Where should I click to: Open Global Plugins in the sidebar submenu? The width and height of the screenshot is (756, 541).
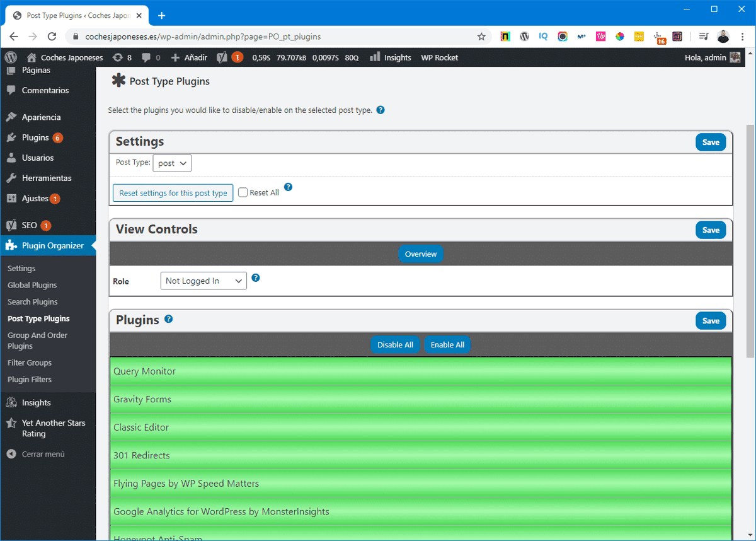(x=32, y=285)
